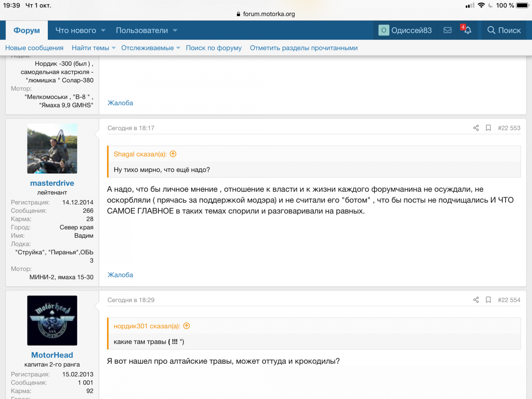532x399 pixels.
Task: Tap the forum.motorka.org address bar
Action: click(266, 14)
